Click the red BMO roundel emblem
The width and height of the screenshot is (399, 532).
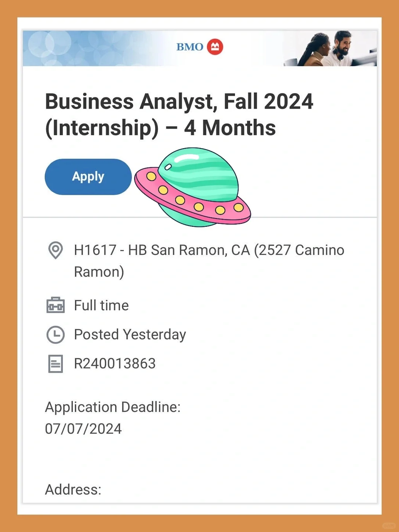(215, 47)
